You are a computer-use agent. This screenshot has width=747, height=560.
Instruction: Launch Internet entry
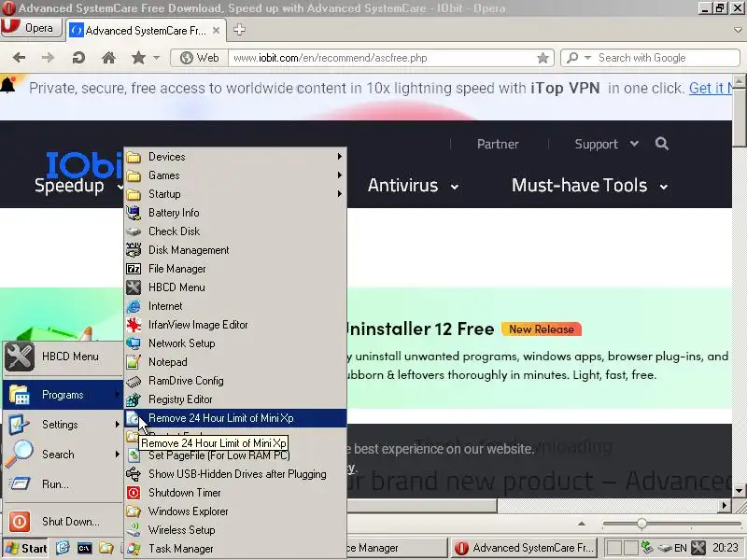coord(235,306)
